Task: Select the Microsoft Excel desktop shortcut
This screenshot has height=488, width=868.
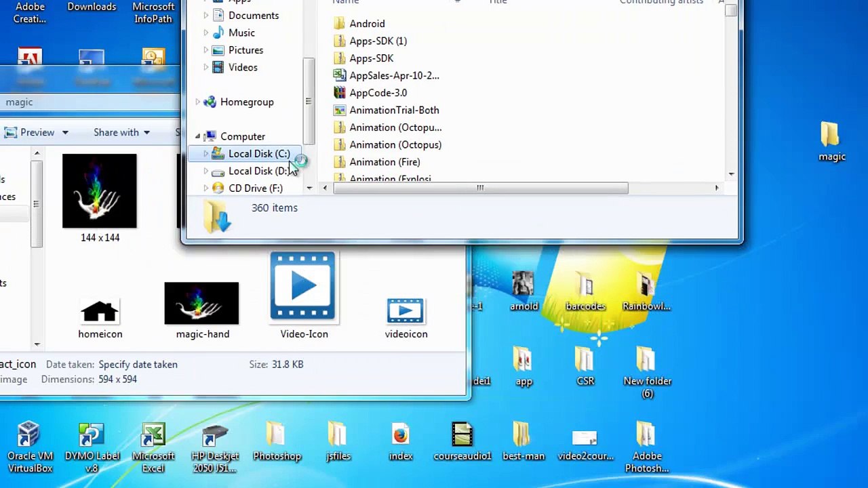Action: coord(153,447)
